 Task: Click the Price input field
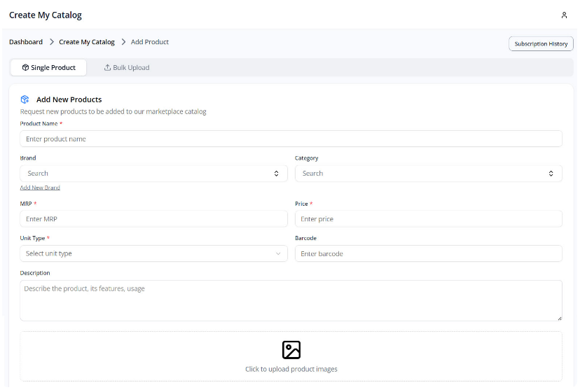tap(428, 219)
